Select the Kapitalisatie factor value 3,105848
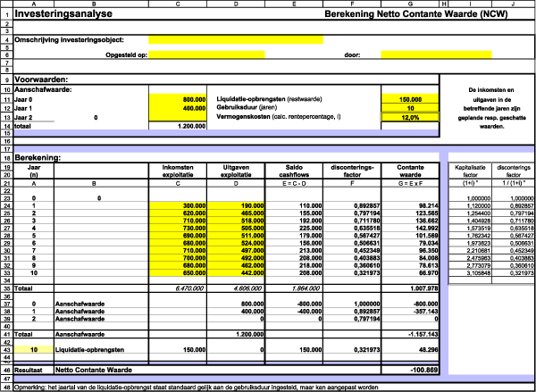The width and height of the screenshot is (536, 392). [x=479, y=273]
